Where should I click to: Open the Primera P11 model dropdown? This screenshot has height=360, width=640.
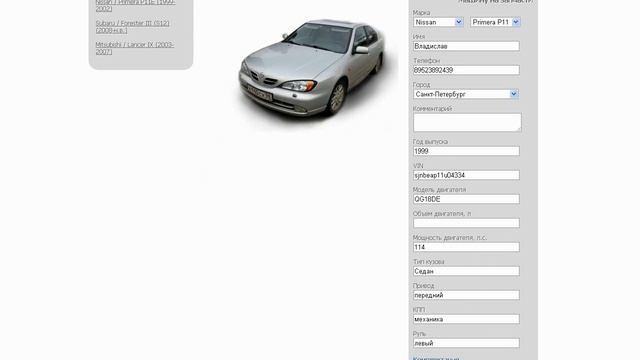pyautogui.click(x=495, y=22)
